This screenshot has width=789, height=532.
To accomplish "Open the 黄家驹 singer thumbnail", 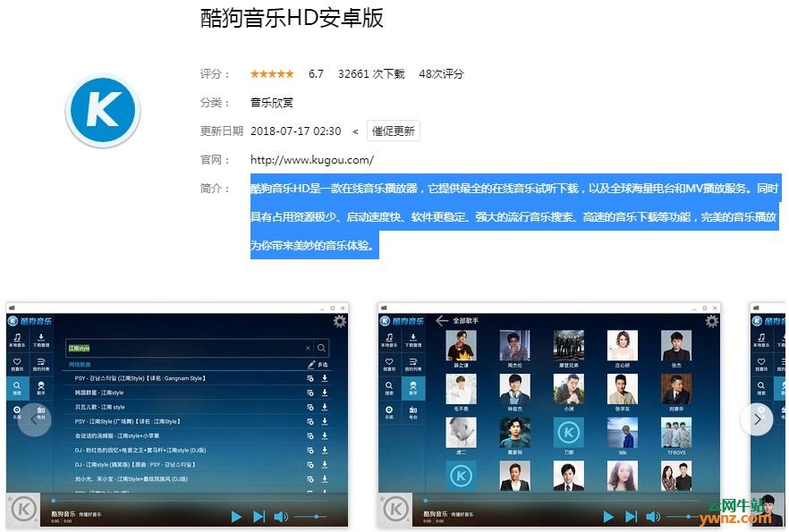I will pos(514,433).
